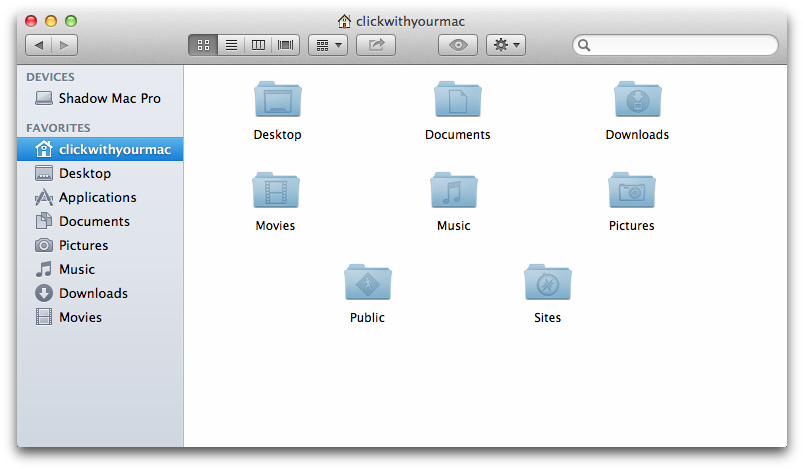803x469 pixels.
Task: Select the Pictures folder icon
Action: [x=631, y=190]
